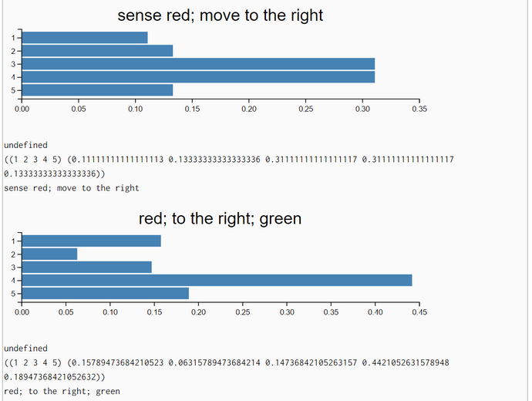Click bar 3 in the bottom chart
The image size is (532, 401).
(87, 268)
